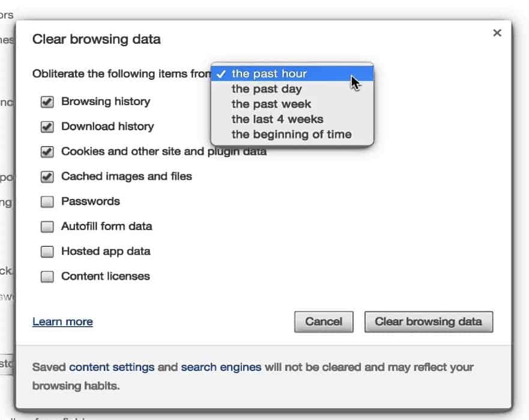Open the content settings link
The height and width of the screenshot is (420, 529).
pos(112,367)
